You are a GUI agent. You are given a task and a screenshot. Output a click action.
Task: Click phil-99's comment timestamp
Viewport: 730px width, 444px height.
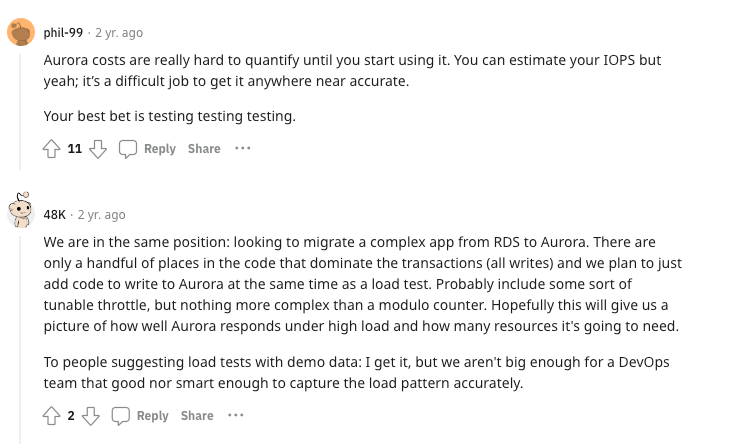click(x=119, y=33)
